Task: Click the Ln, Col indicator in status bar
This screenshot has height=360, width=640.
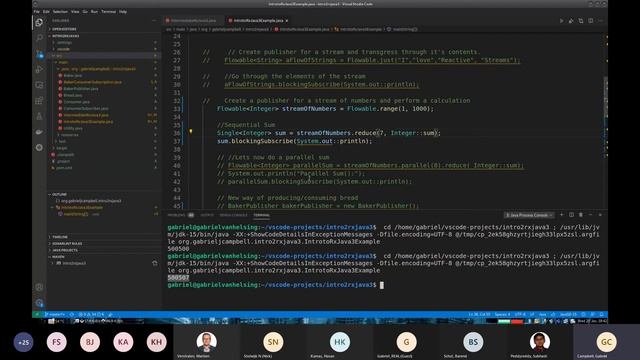Action: coord(480,315)
